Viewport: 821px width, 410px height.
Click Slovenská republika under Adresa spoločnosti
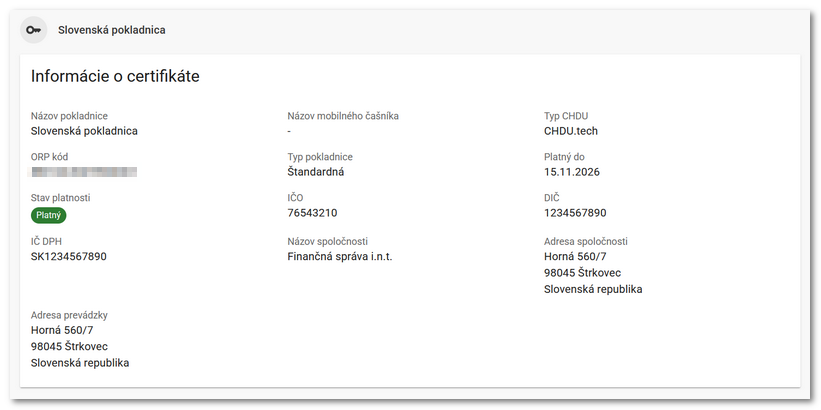[x=593, y=289]
